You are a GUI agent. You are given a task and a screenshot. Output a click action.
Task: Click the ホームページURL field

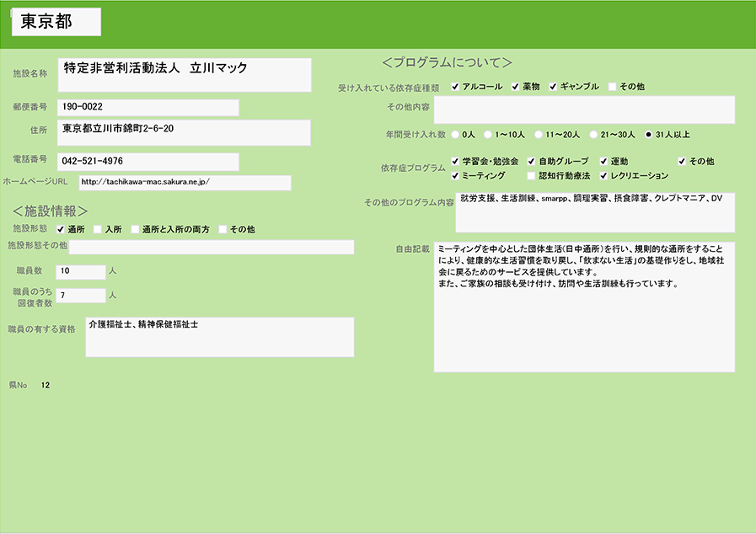click(185, 182)
